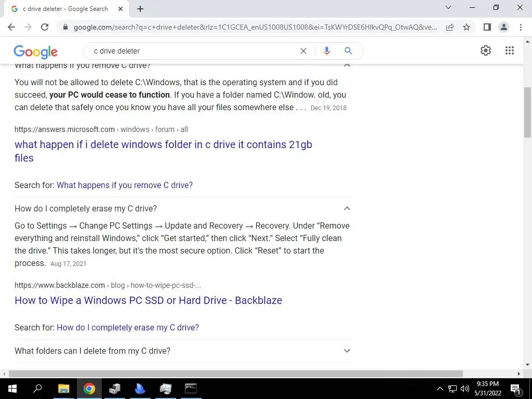Collapse 'What happens if you remove C drive?'
The image size is (532, 399).
(x=347, y=65)
